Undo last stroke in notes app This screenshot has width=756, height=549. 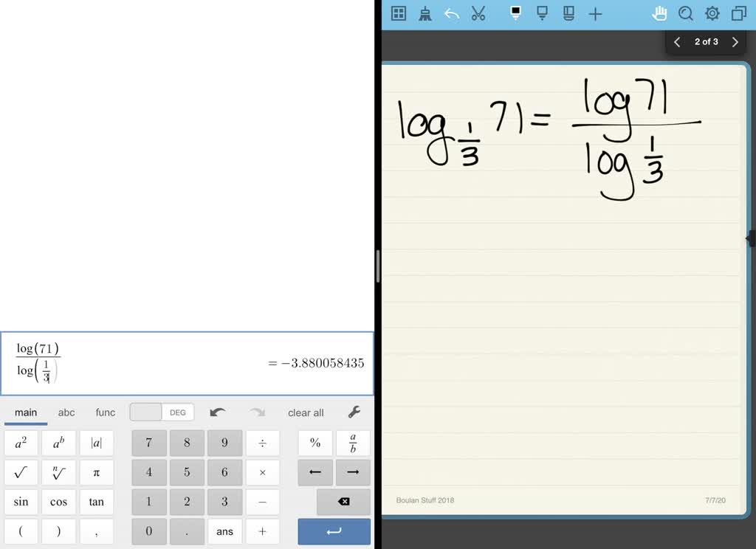pyautogui.click(x=451, y=13)
